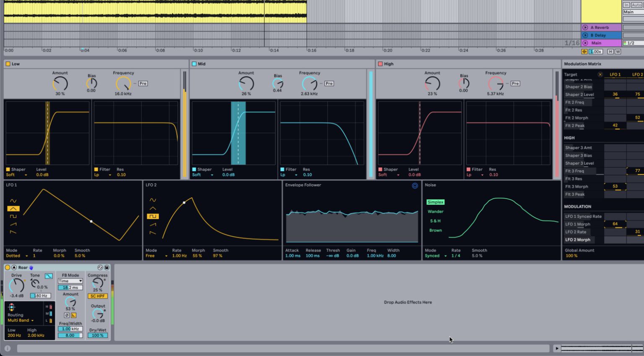Image resolution: width=644 pixels, height=356 pixels.
Task: Select the triangle waveform for LFO 1
Action: tap(13, 209)
